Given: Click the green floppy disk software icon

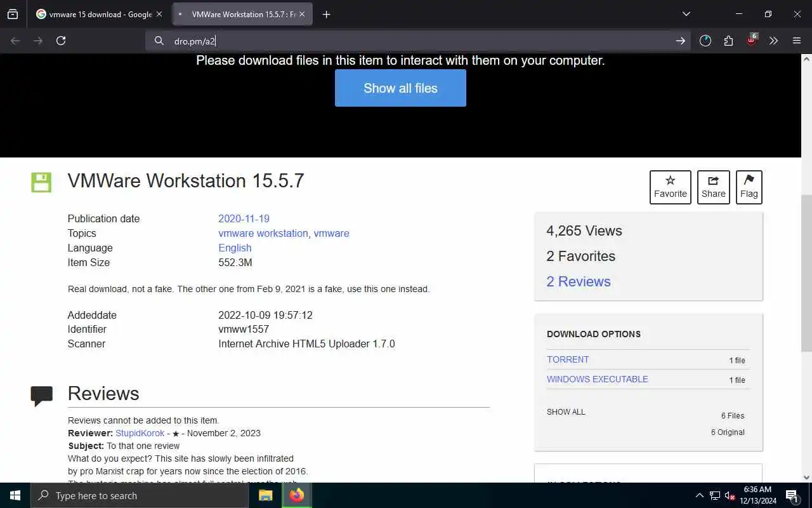Looking at the screenshot, I should click(41, 182).
